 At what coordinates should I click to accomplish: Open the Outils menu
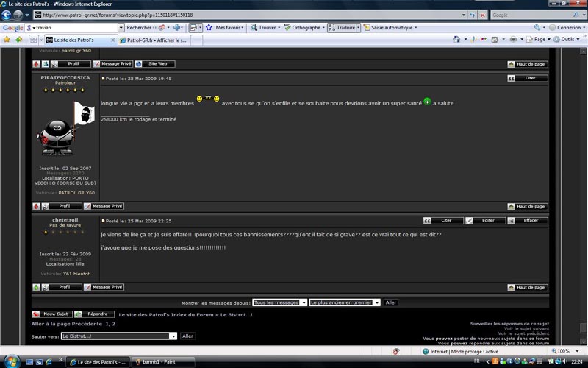[567, 39]
